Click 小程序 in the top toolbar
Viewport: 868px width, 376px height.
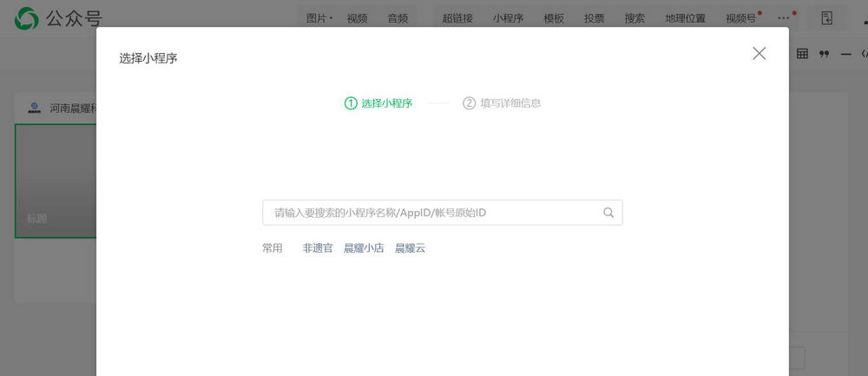[x=508, y=18]
